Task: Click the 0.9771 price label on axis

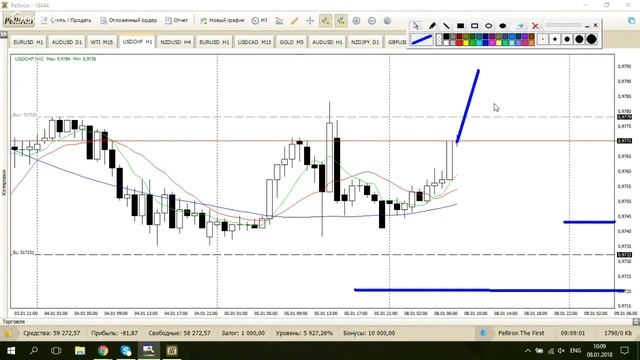Action: [624, 141]
